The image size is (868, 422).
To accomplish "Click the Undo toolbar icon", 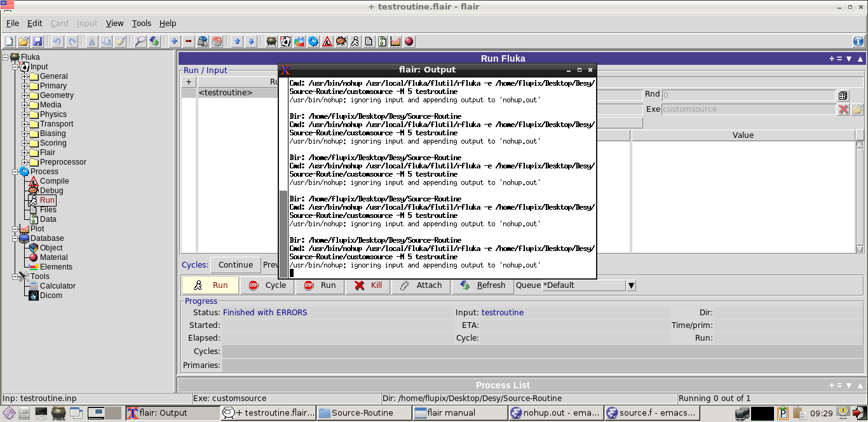I will coord(57,41).
